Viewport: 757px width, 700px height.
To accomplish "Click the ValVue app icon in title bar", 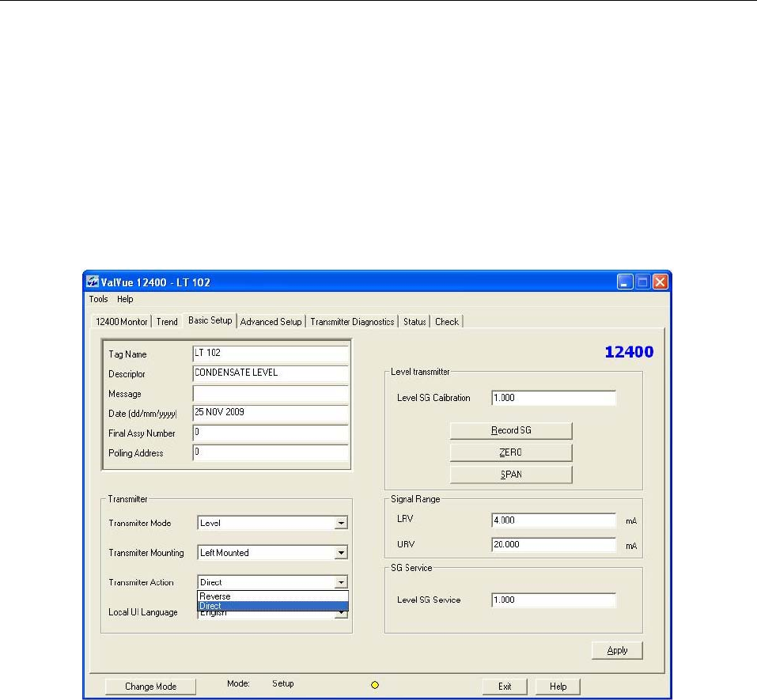I will point(93,282).
